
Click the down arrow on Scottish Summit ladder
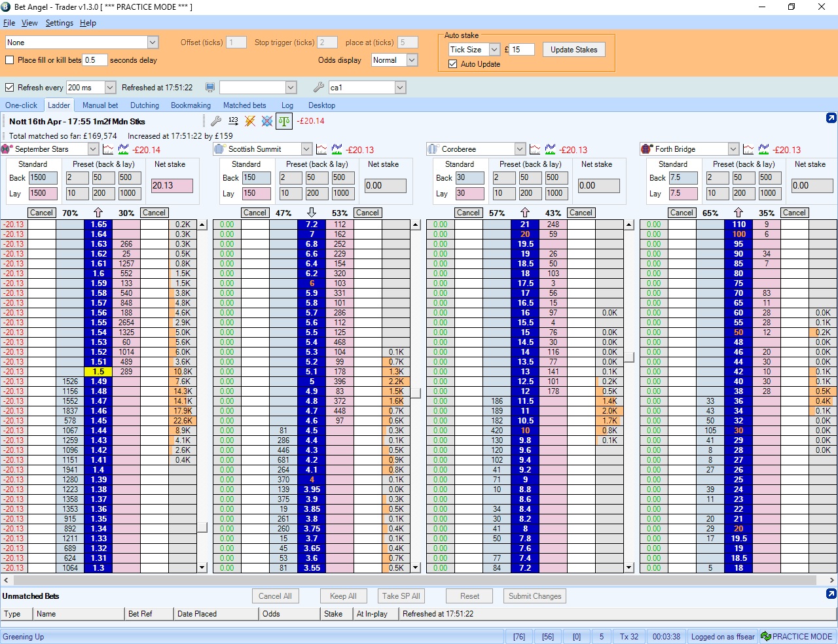pos(312,213)
